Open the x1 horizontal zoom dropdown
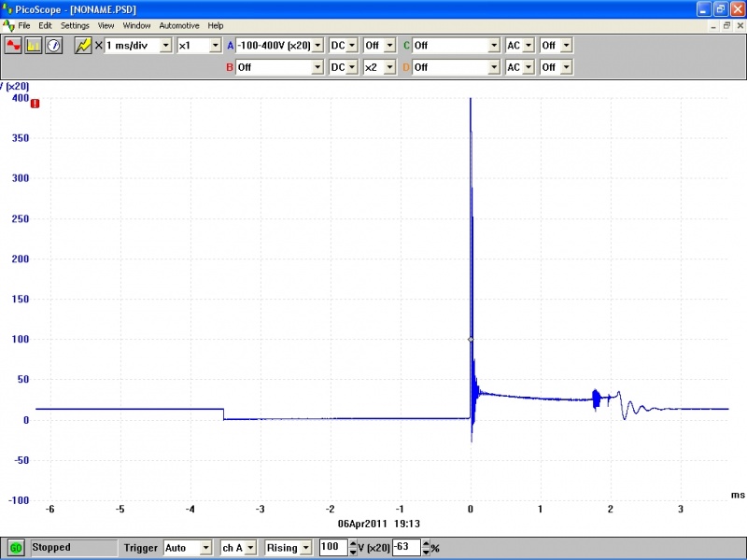The image size is (747, 560). click(215, 45)
